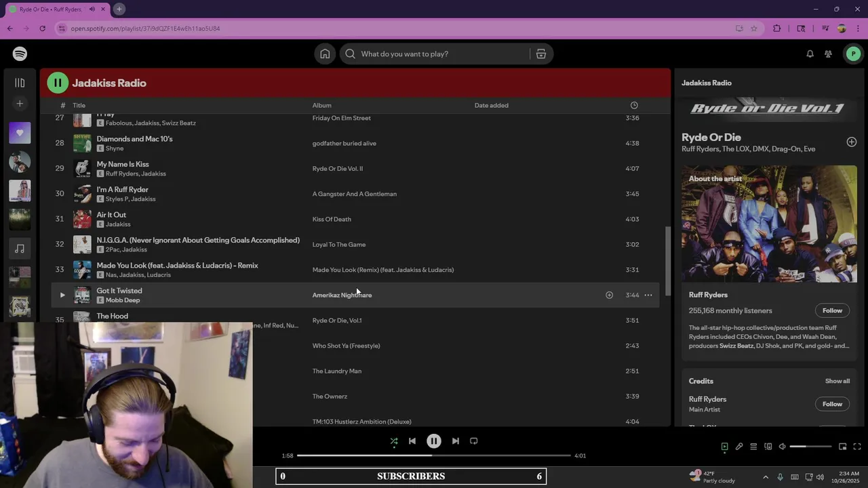Sort the list by Date added
This screenshot has width=868, height=488.
[x=492, y=105]
